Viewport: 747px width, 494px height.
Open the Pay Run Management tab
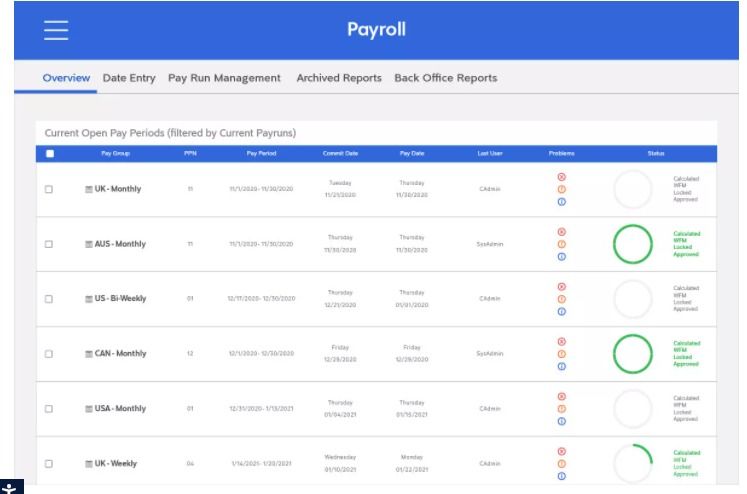[x=224, y=78]
